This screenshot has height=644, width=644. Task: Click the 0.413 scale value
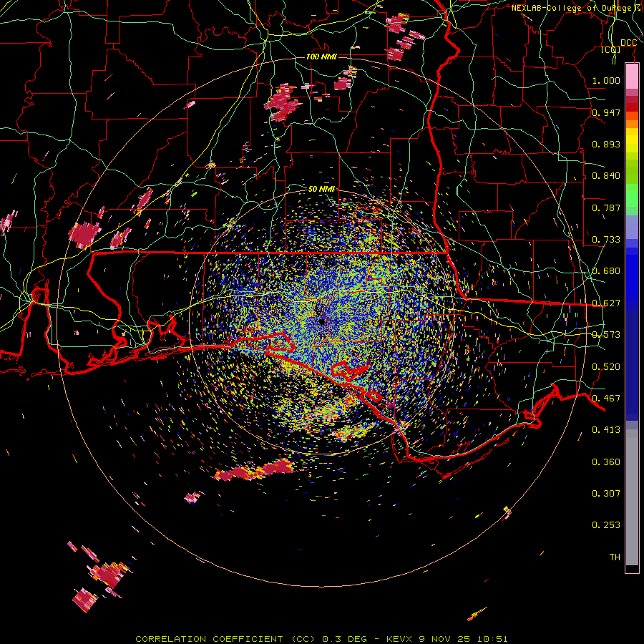coord(606,430)
